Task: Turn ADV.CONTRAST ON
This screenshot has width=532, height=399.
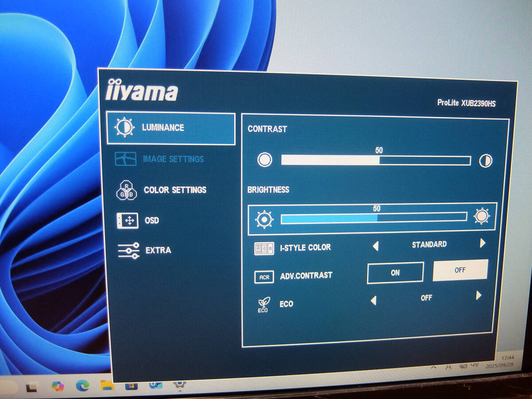Action: pyautogui.click(x=395, y=273)
